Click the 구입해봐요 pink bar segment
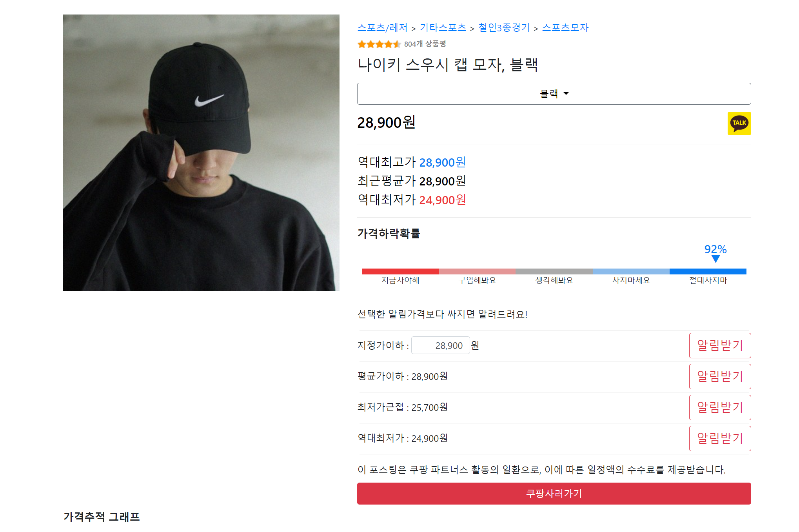Image resolution: width=799 pixels, height=532 pixels. 477,271
